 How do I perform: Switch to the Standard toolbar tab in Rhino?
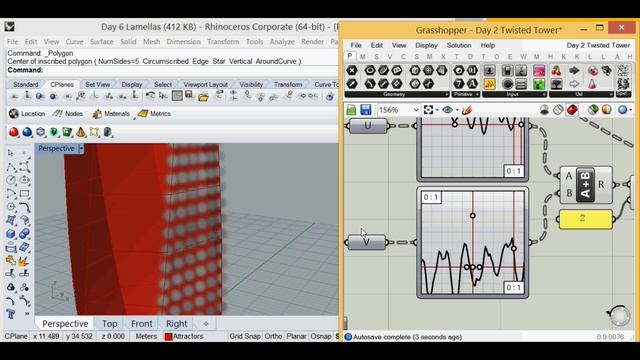[x=26, y=84]
